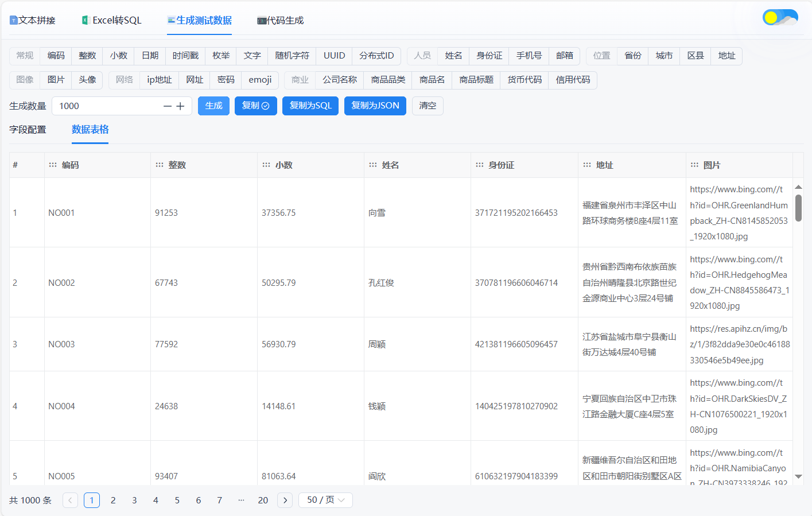Add the 整数 field type

click(x=87, y=56)
